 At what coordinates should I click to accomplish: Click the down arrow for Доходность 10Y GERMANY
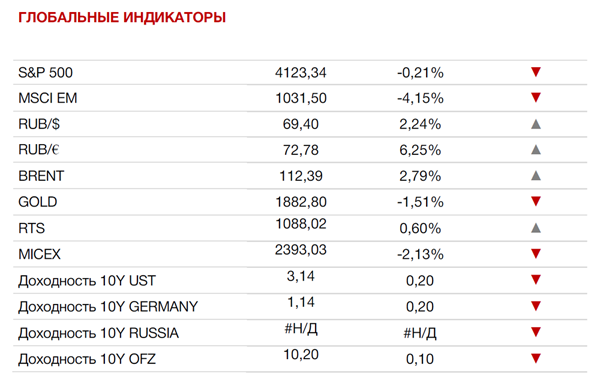pyautogui.click(x=536, y=305)
